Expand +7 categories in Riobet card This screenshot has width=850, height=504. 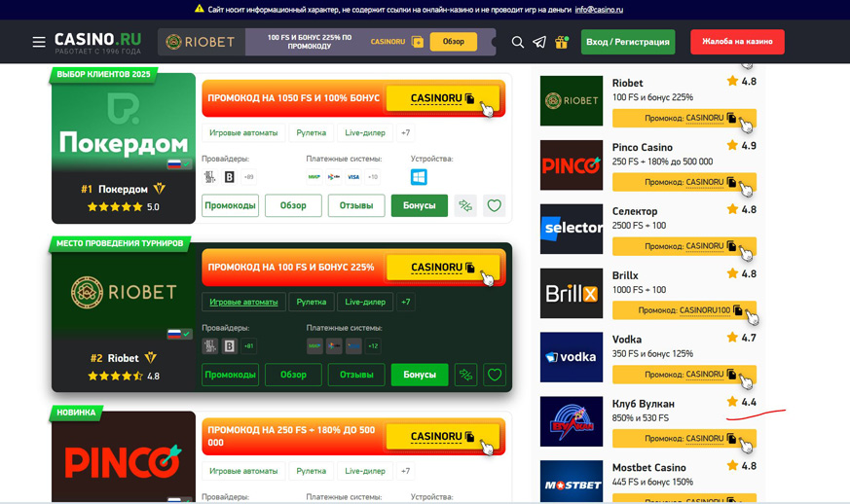[405, 302]
